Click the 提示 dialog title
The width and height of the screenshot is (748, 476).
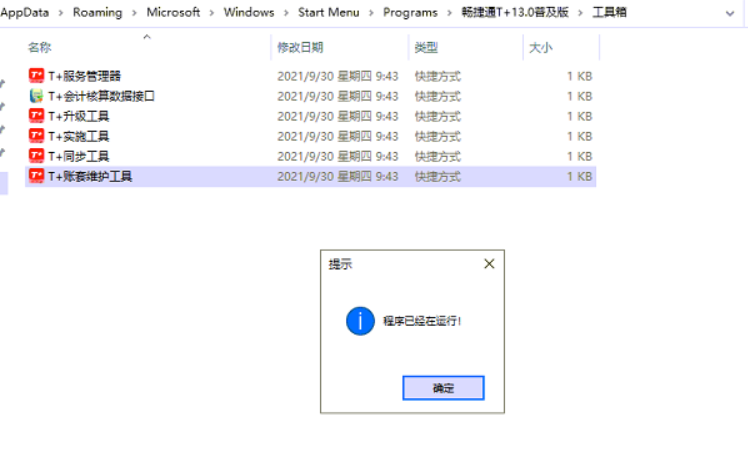[x=340, y=264]
